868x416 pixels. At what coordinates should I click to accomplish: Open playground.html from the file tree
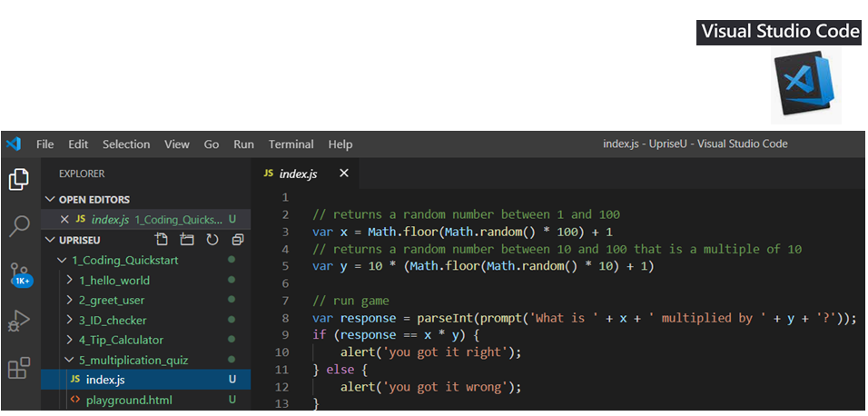point(128,400)
